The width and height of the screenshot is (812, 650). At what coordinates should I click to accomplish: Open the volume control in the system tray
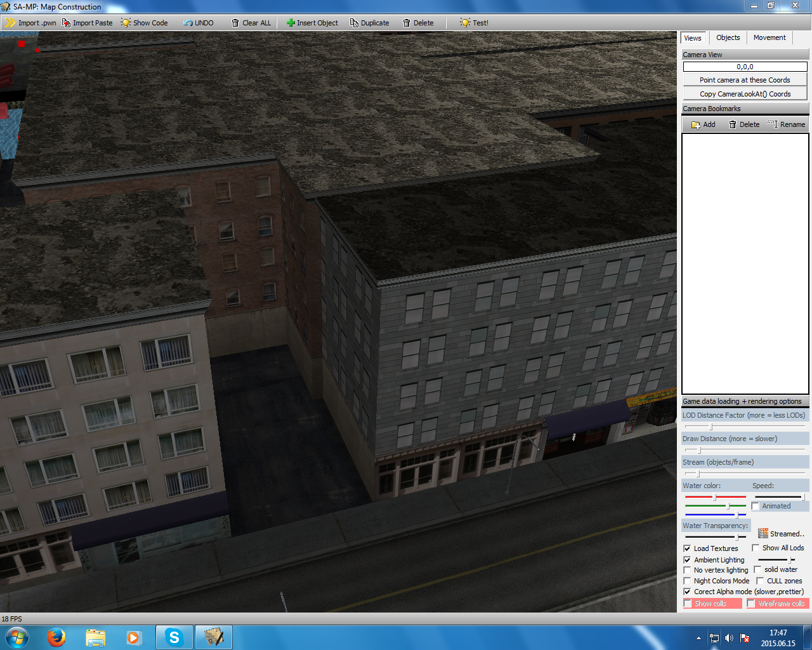[729, 638]
